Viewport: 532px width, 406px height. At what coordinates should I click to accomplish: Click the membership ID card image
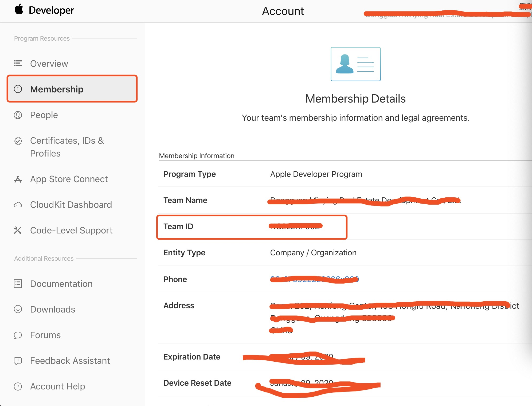point(355,64)
